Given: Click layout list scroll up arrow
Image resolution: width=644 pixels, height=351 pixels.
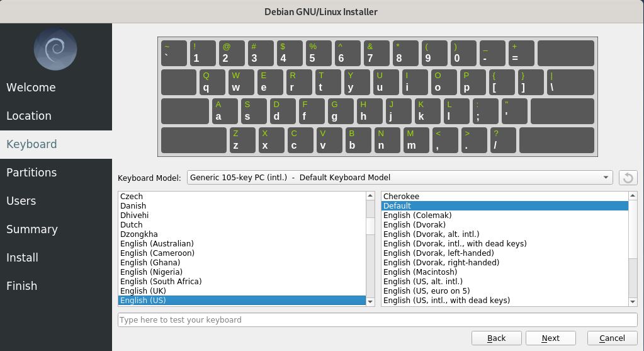Looking at the screenshot, I should [x=370, y=195].
